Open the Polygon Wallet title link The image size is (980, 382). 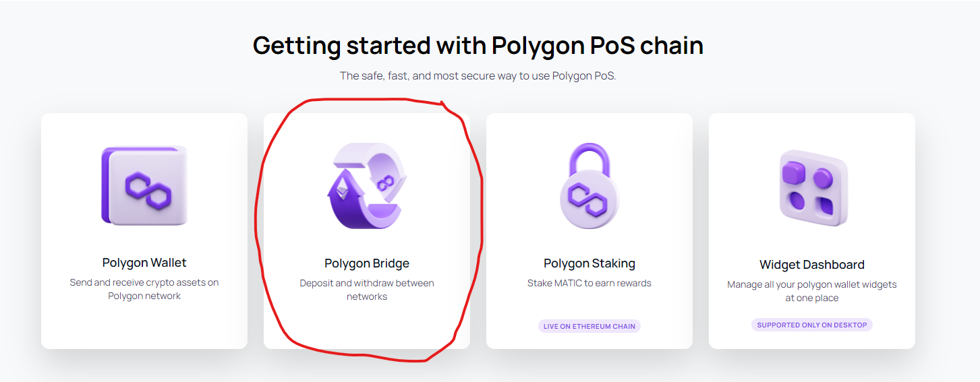point(144,263)
